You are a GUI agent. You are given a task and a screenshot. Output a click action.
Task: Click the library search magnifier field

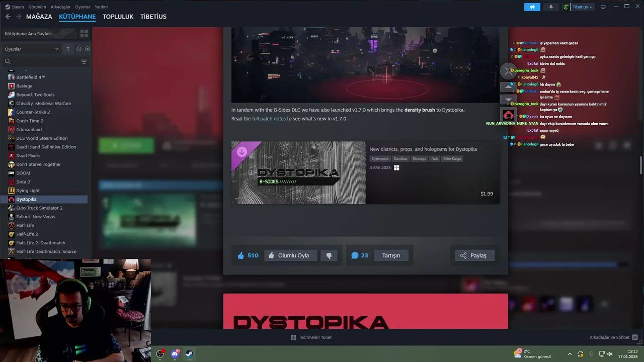tap(8, 61)
